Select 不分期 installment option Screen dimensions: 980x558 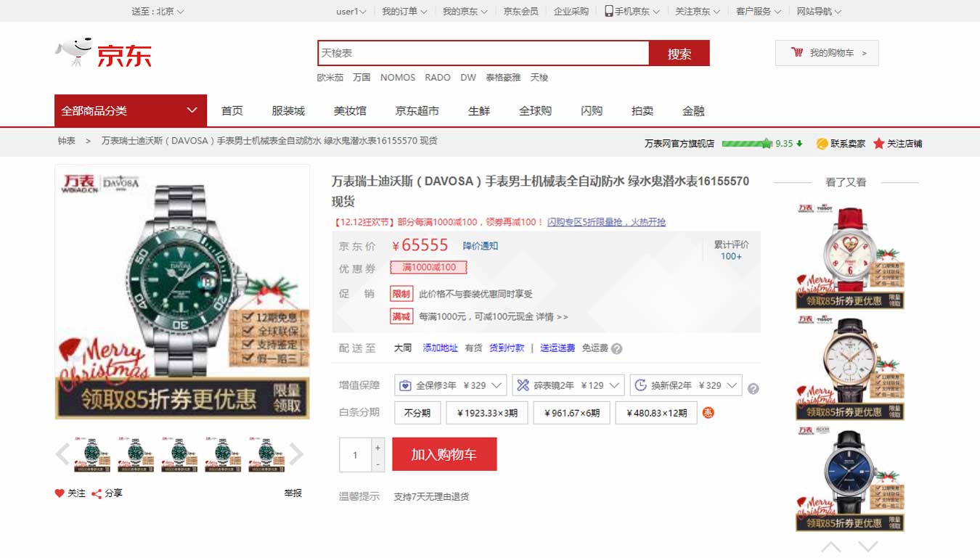click(417, 413)
